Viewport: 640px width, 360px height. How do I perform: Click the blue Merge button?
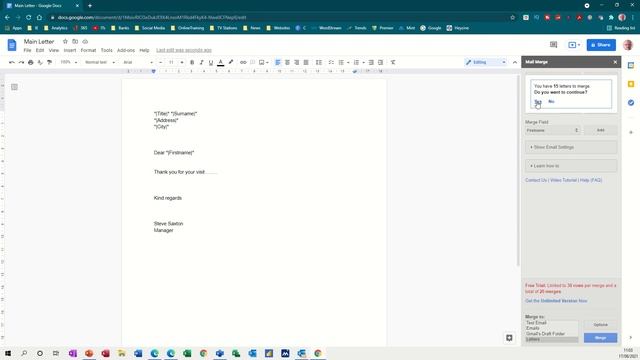(600, 338)
